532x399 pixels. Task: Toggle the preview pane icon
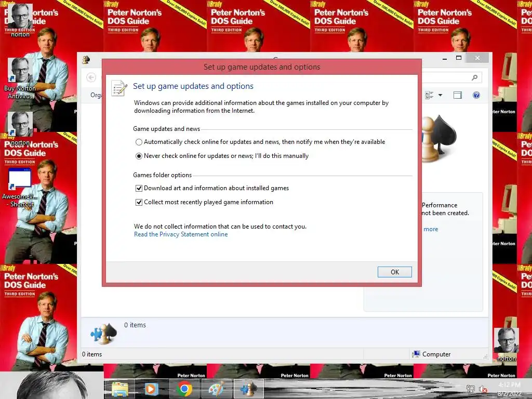(458, 96)
